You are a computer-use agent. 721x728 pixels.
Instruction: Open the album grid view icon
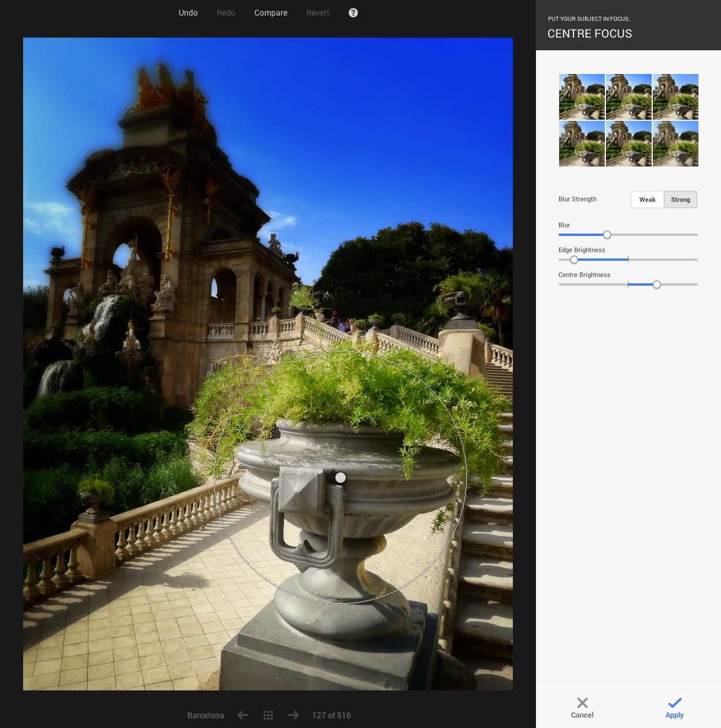pos(268,715)
